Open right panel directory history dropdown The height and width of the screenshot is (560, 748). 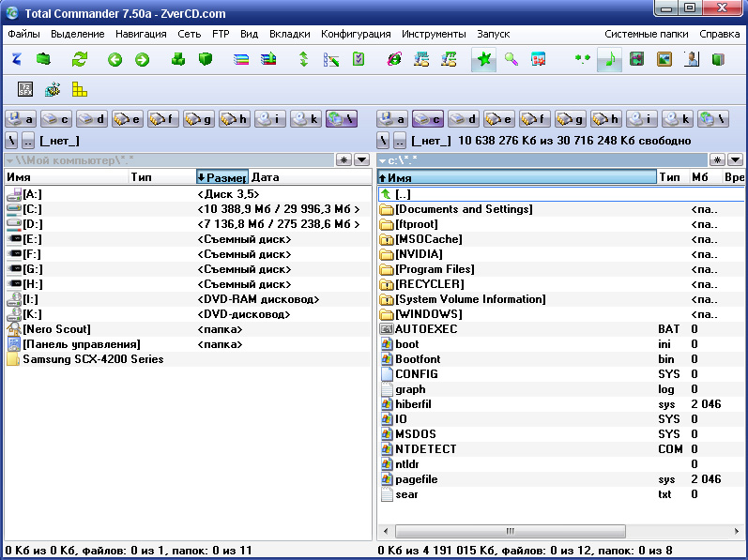pos(734,160)
